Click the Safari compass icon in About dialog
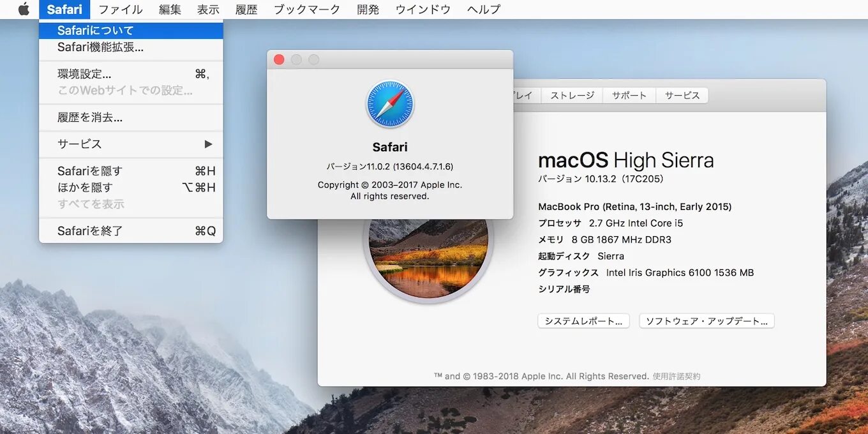Image resolution: width=868 pixels, height=434 pixels. pyautogui.click(x=390, y=104)
